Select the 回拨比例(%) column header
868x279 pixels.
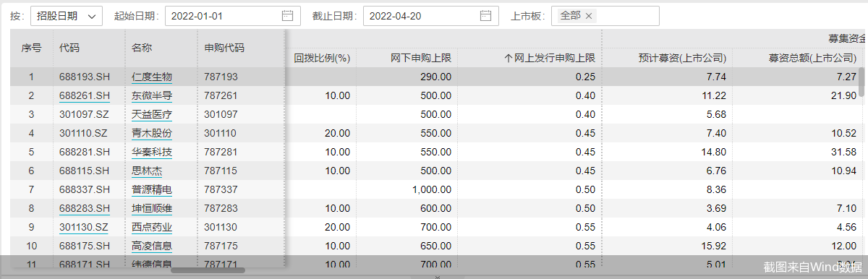coord(322,58)
